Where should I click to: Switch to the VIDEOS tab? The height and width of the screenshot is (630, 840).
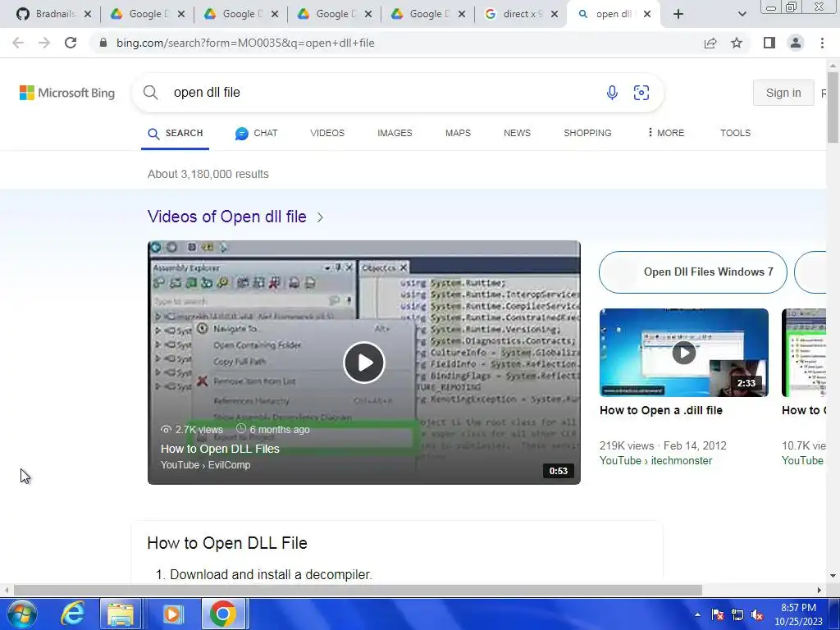tap(326, 133)
